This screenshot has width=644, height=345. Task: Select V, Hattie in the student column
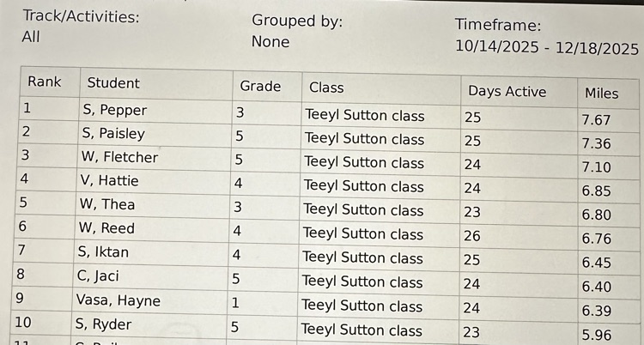109,180
